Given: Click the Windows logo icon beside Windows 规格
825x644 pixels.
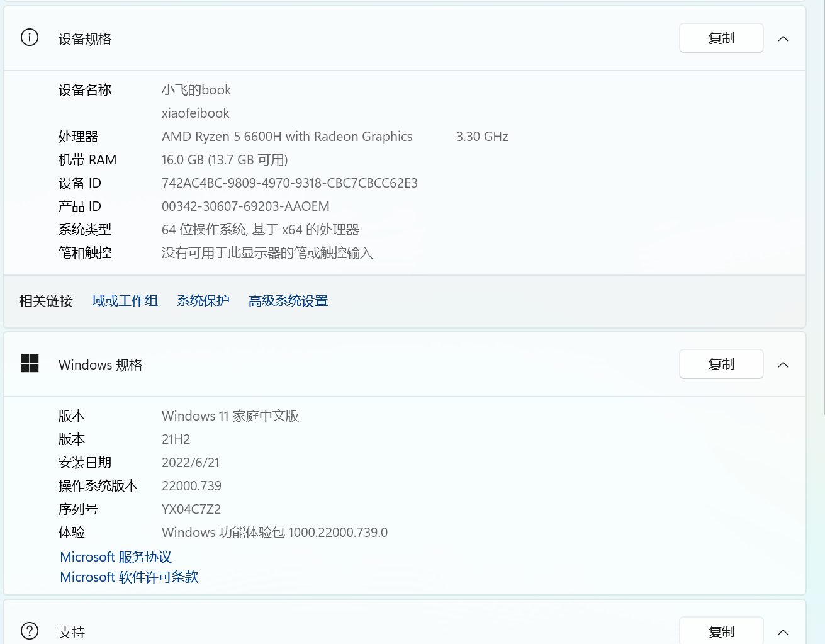Looking at the screenshot, I should 30,364.
